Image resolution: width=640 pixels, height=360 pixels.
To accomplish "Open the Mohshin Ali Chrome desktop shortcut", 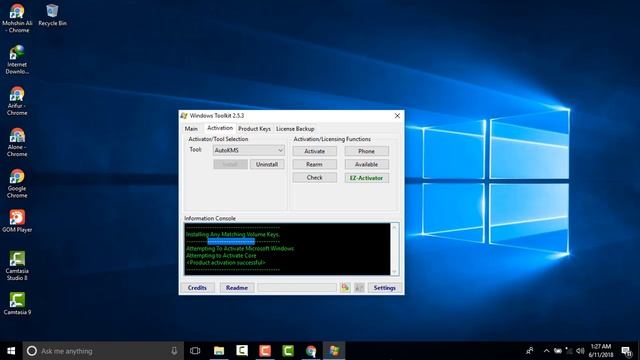I will pyautogui.click(x=17, y=18).
